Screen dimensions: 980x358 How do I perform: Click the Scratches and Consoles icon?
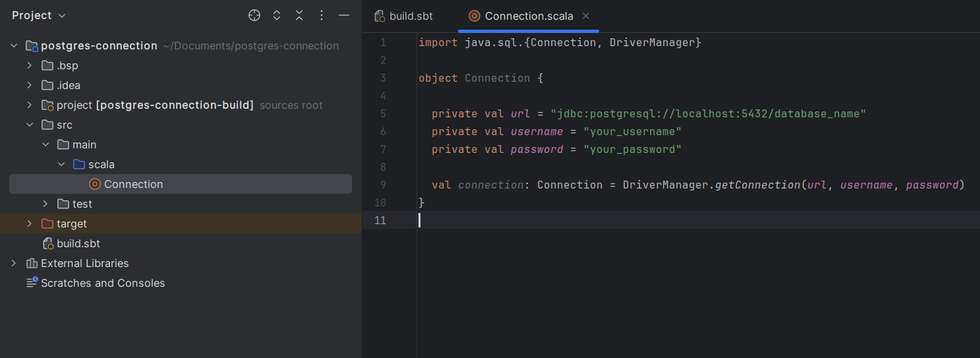[32, 283]
